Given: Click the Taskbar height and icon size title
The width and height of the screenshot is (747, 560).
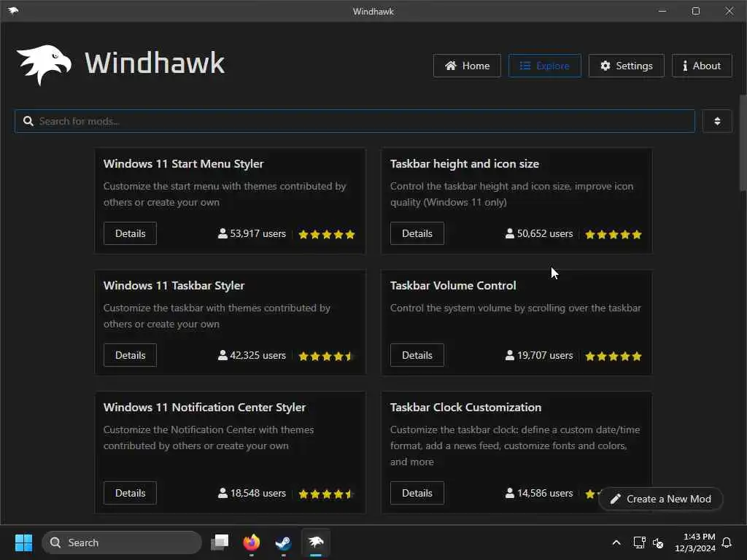Looking at the screenshot, I should point(465,164).
